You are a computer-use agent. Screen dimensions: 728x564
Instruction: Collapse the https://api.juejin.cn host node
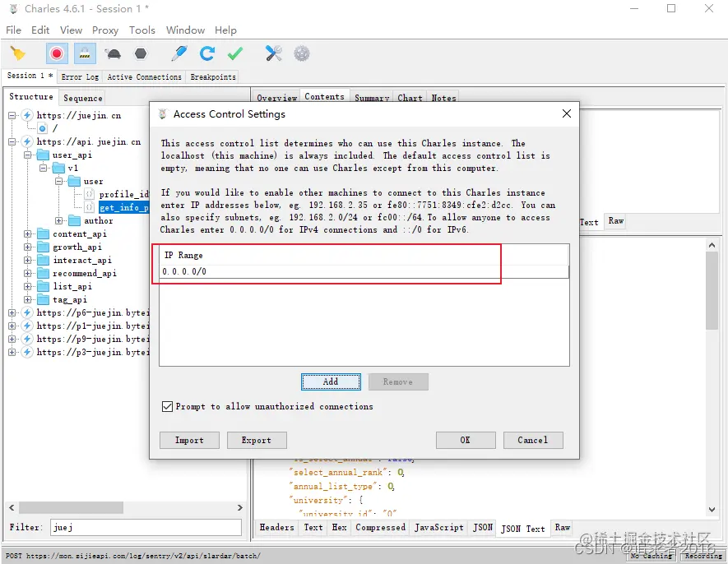pos(12,141)
